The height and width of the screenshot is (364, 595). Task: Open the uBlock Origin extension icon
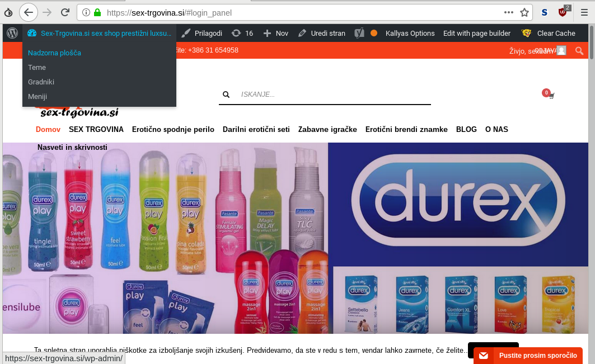click(x=563, y=12)
